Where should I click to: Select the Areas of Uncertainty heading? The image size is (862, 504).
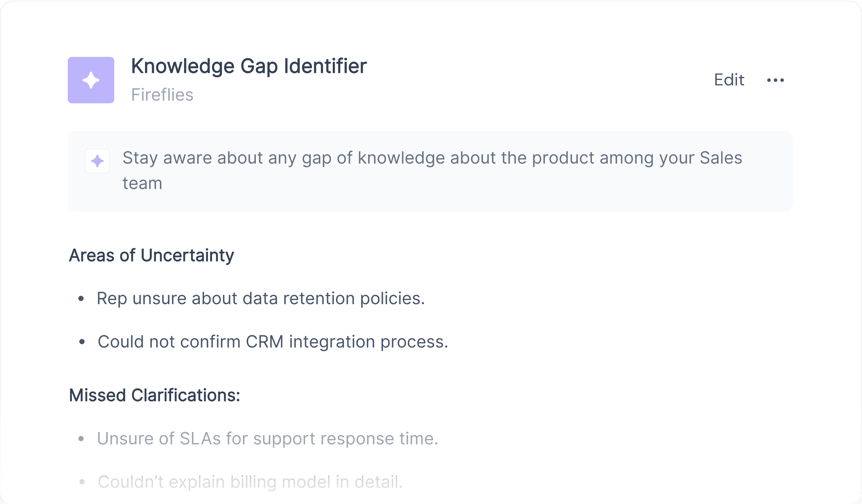pos(151,255)
